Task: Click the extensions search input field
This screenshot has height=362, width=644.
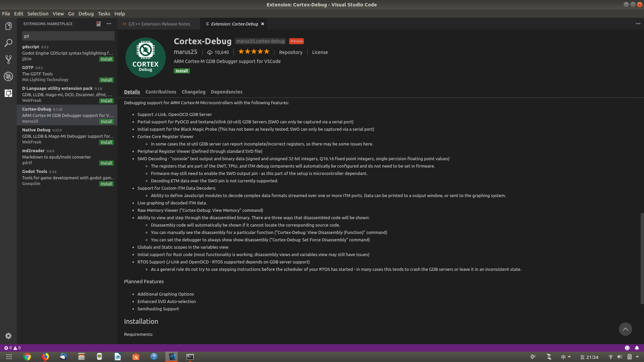Action: 68,36
